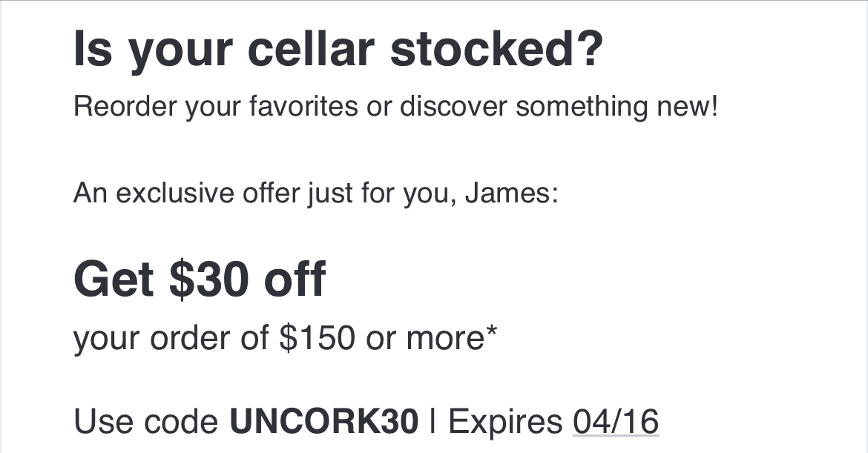Click the "$30" amount in headline

[209, 280]
